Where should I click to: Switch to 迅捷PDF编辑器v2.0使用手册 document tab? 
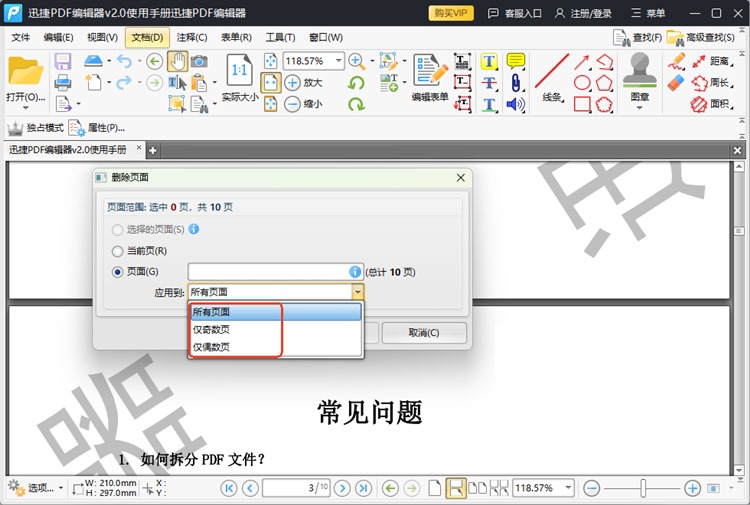point(67,150)
